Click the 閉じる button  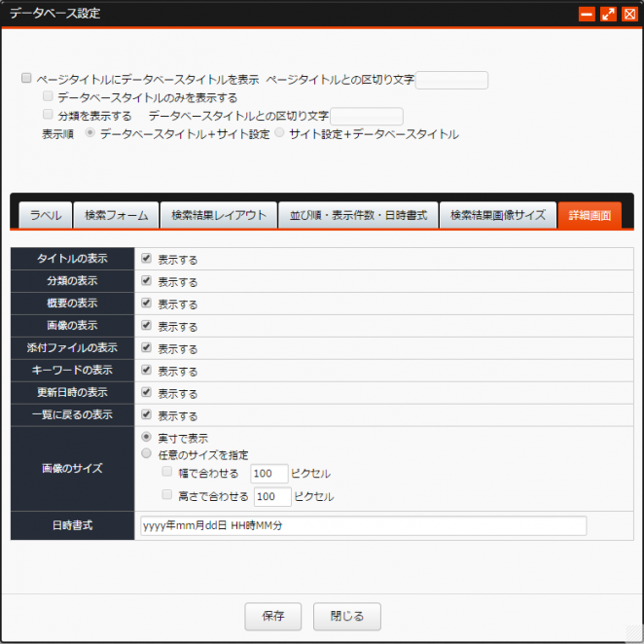click(347, 616)
